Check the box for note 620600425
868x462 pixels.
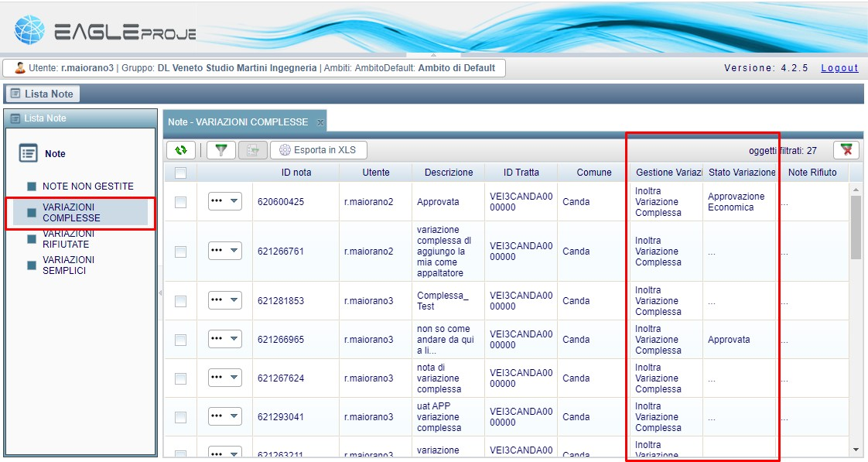(x=180, y=202)
